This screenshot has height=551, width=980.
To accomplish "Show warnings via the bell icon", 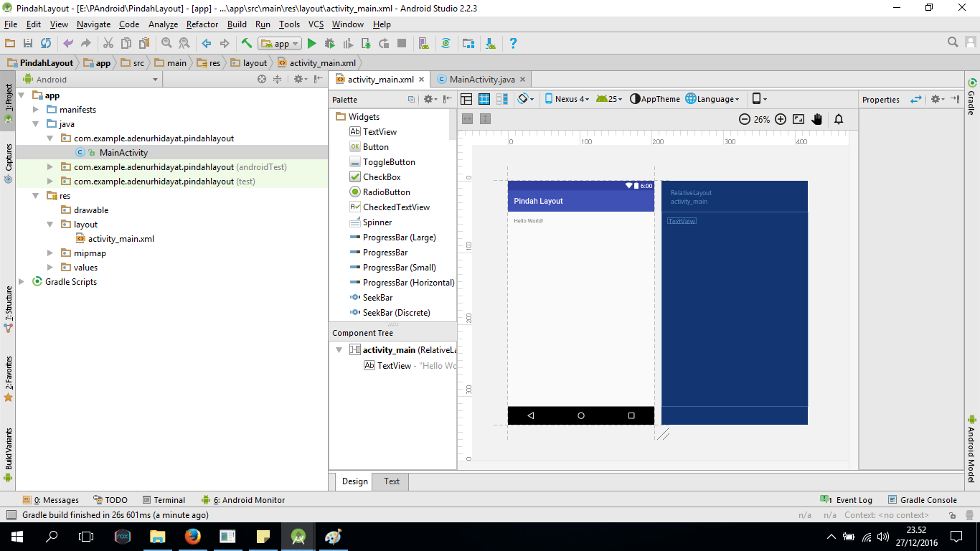I will pos(838,120).
